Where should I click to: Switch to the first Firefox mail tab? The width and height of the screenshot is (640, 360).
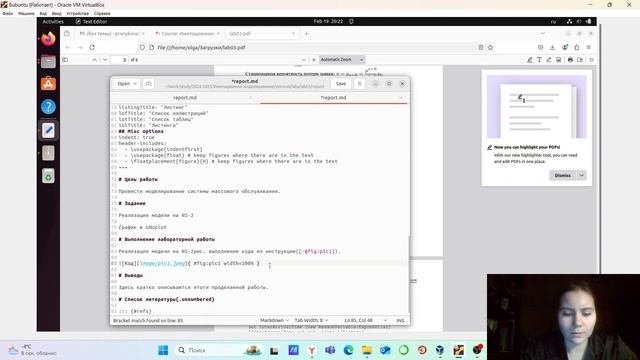coord(112,33)
